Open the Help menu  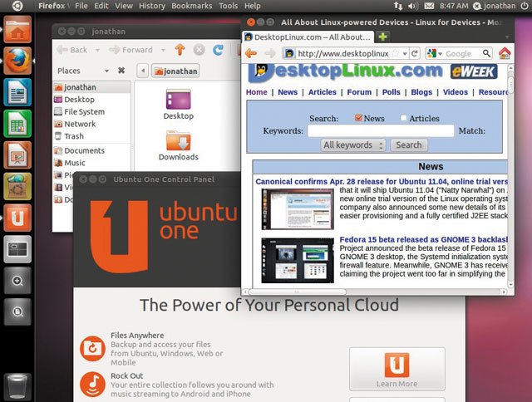click(253, 6)
